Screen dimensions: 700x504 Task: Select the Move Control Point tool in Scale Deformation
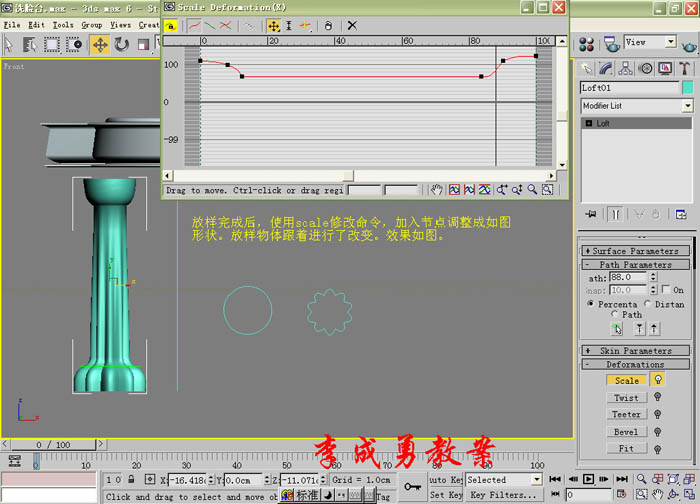click(273, 26)
